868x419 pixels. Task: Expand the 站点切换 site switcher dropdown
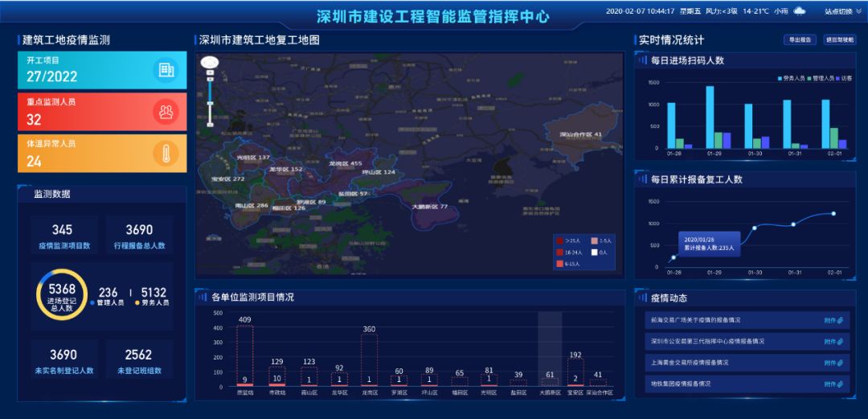(842, 11)
